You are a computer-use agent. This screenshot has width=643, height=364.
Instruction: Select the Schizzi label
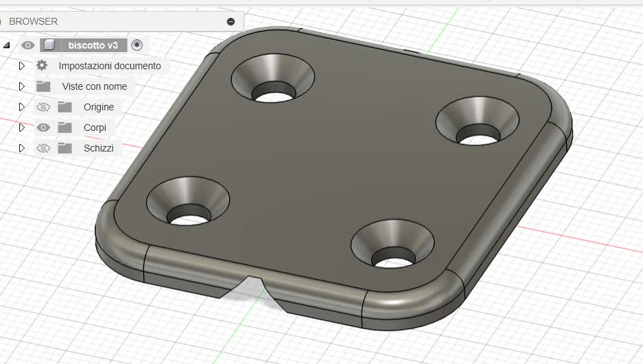click(98, 148)
